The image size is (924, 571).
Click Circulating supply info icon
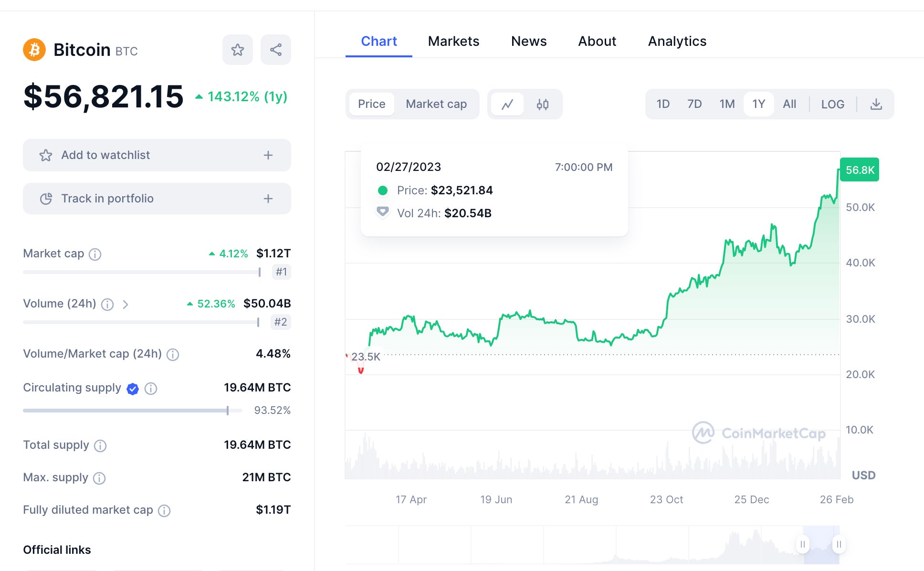tap(151, 389)
